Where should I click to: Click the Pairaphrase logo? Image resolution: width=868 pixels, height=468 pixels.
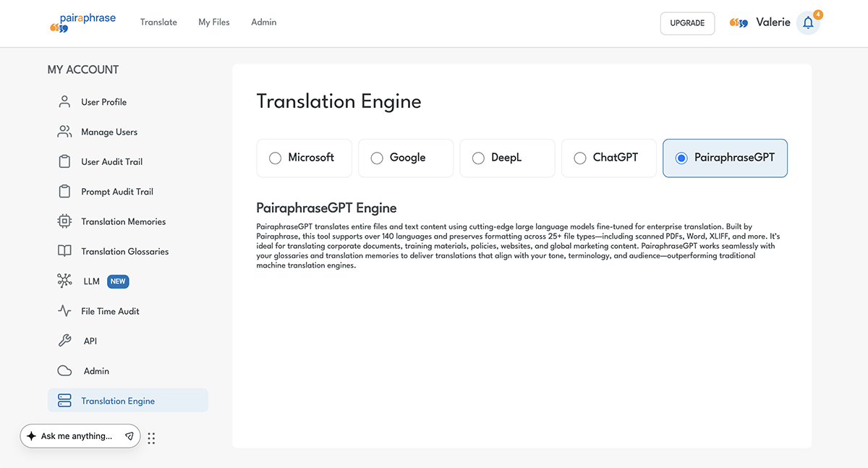(x=82, y=22)
